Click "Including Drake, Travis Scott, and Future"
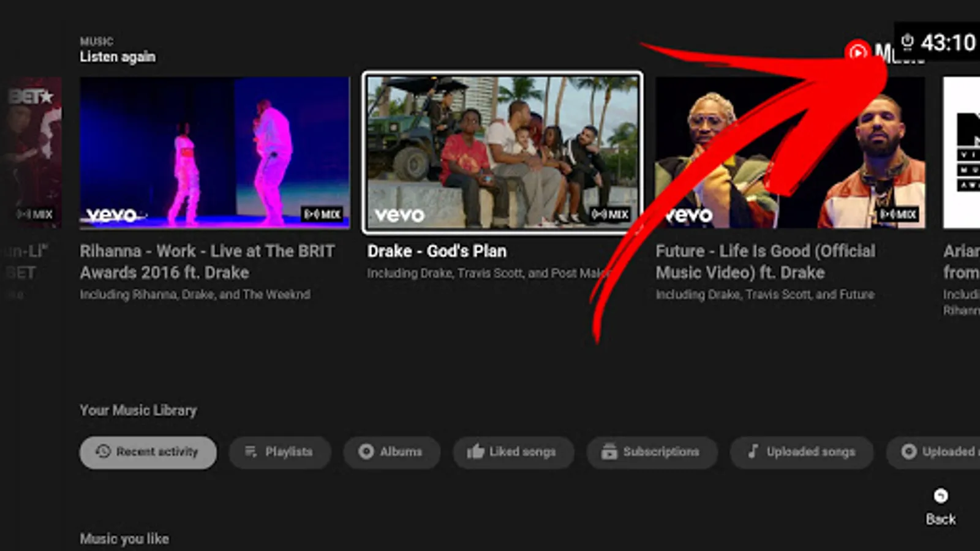Screen dimensions: 980x551 click(765, 294)
